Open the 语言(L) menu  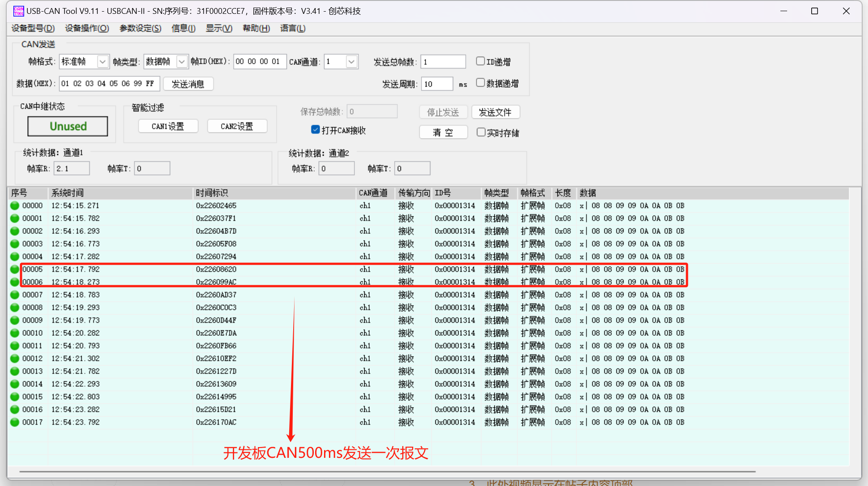[x=293, y=28]
